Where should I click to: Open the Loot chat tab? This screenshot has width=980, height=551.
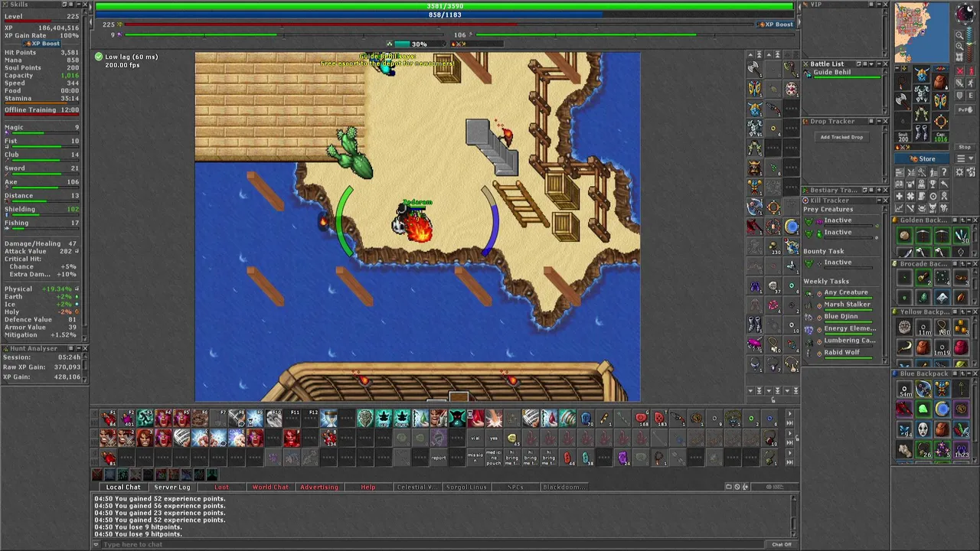[221, 487]
